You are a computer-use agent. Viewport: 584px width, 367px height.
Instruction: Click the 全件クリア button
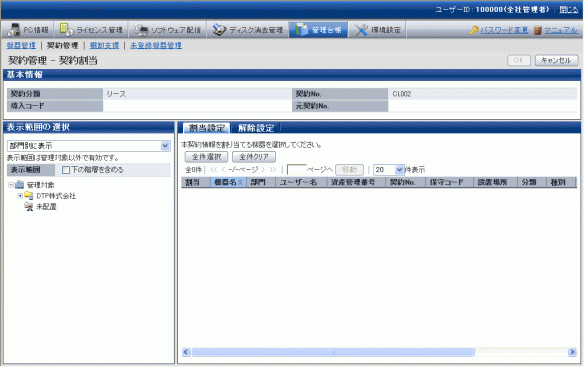pos(254,157)
